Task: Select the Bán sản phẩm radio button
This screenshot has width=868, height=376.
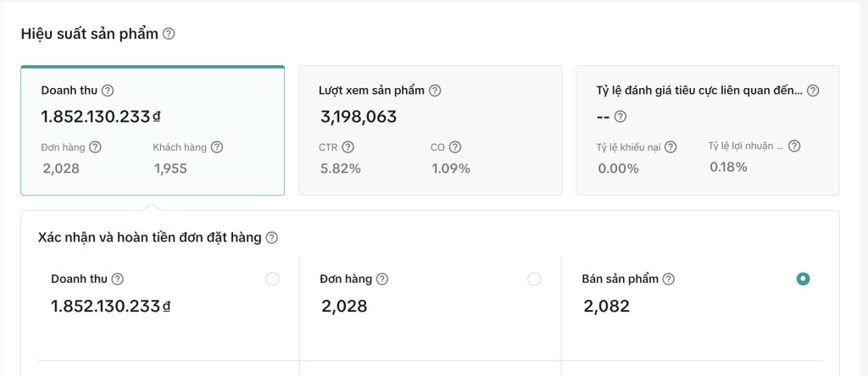Action: click(803, 279)
